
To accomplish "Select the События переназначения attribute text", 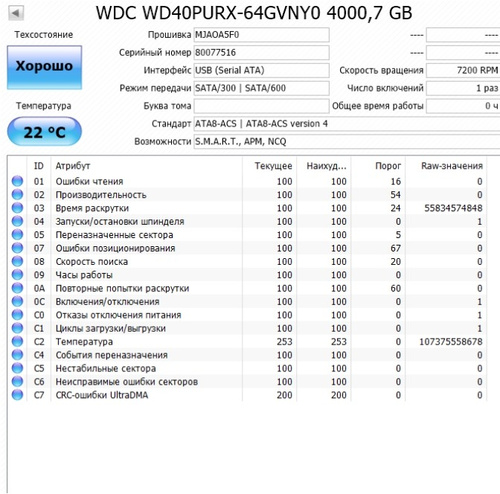I will coord(112,355).
